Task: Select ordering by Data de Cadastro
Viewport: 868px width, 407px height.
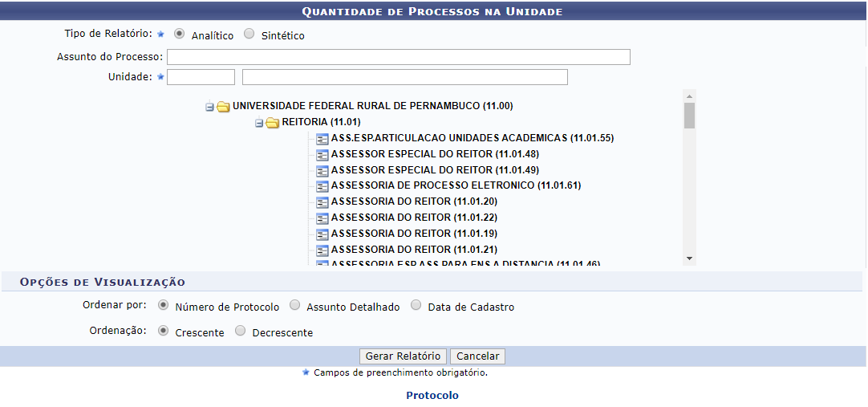Action: coord(416,306)
